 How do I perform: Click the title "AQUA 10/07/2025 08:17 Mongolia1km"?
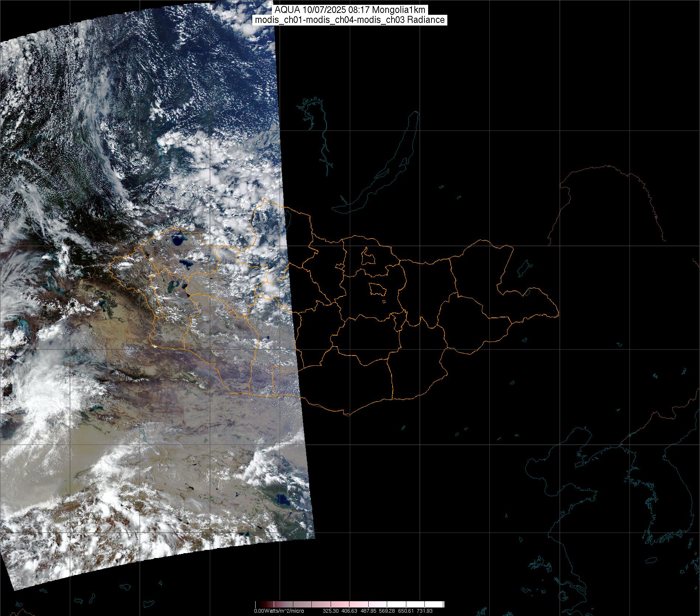click(350, 10)
